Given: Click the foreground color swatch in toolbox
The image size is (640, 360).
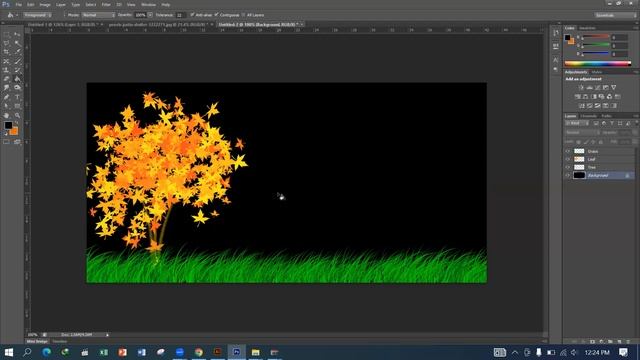Looking at the screenshot, I should coord(8,126).
